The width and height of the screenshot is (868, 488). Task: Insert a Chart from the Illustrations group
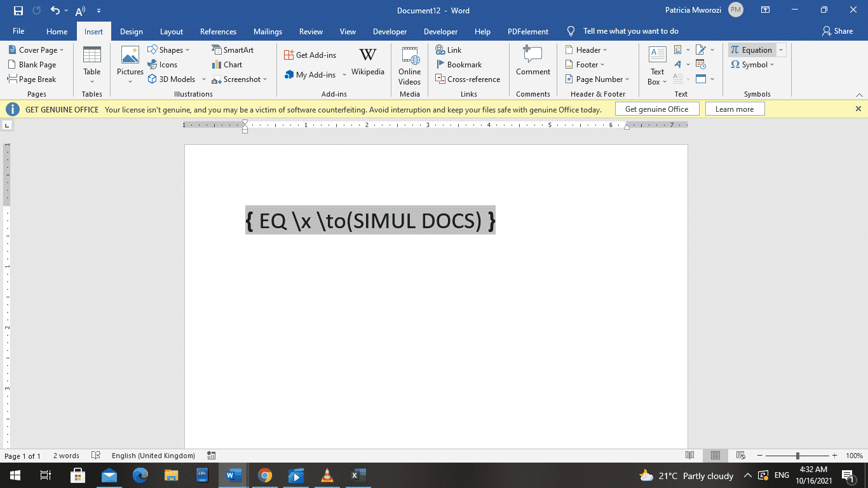pyautogui.click(x=227, y=64)
